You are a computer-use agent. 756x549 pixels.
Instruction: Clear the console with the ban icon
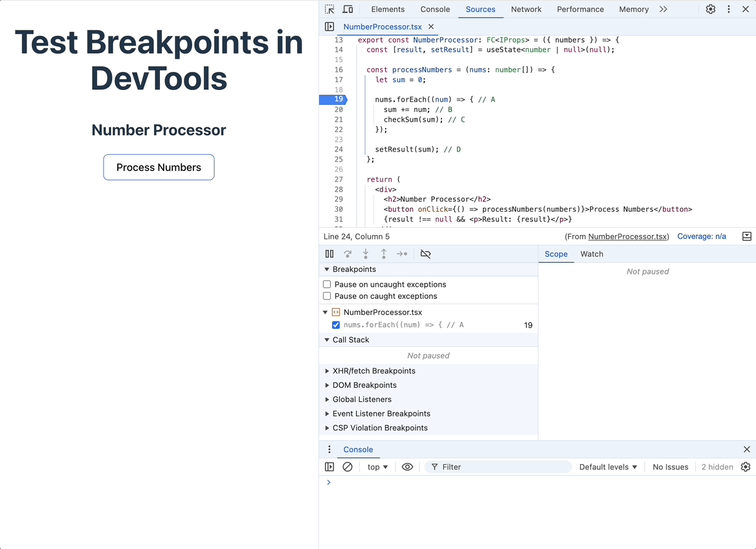click(x=347, y=467)
